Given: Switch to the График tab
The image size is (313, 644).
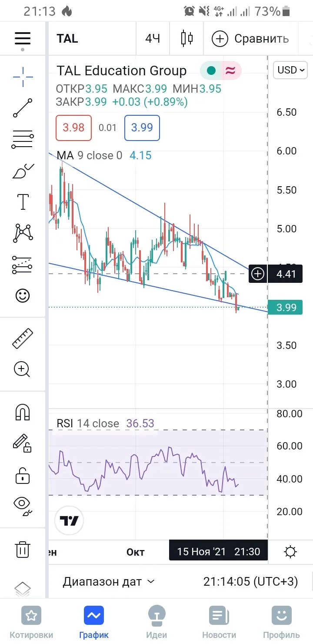Looking at the screenshot, I should [94, 622].
